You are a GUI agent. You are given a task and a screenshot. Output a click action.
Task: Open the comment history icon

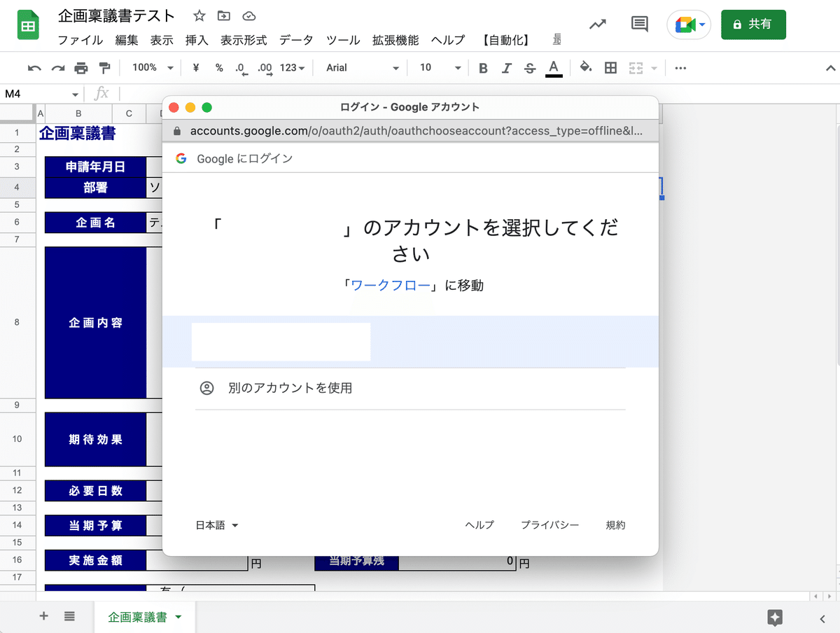[x=639, y=25]
